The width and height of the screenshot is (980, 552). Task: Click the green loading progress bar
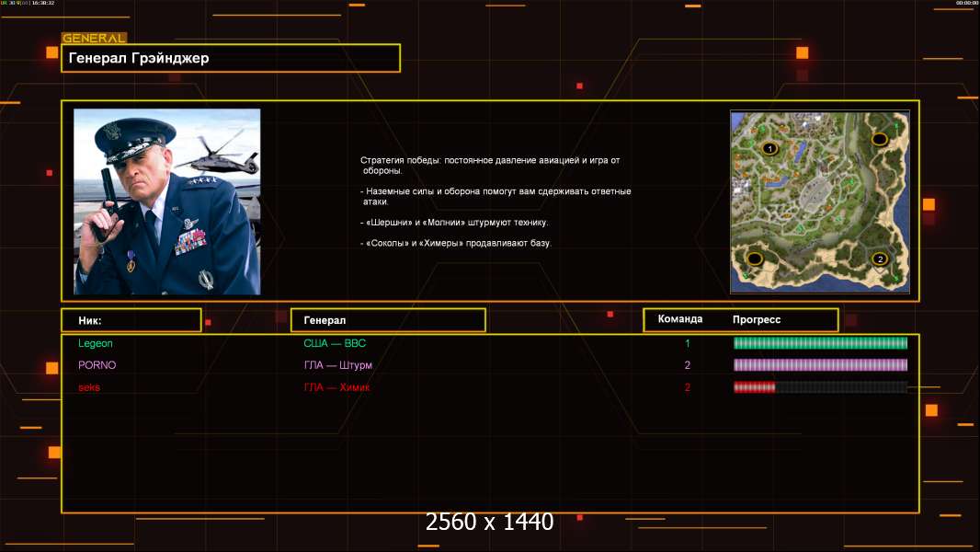[820, 342]
